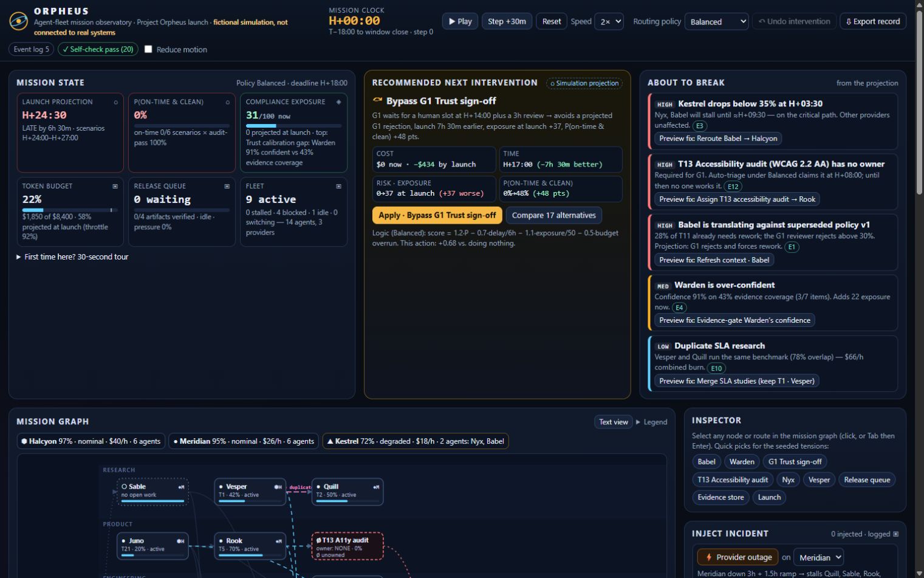924x578 pixels.
Task: Click the Token Budget progress bar
Action: pos(70,210)
